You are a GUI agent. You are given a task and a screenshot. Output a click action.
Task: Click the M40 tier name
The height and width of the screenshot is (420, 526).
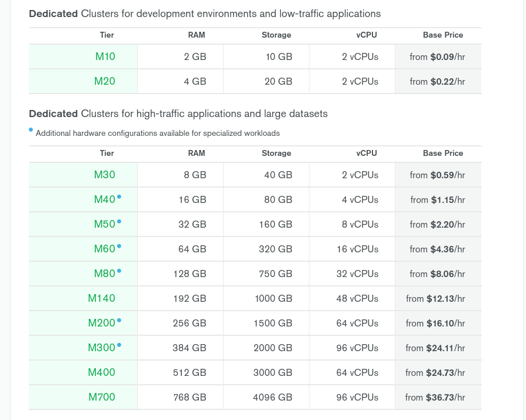point(104,200)
